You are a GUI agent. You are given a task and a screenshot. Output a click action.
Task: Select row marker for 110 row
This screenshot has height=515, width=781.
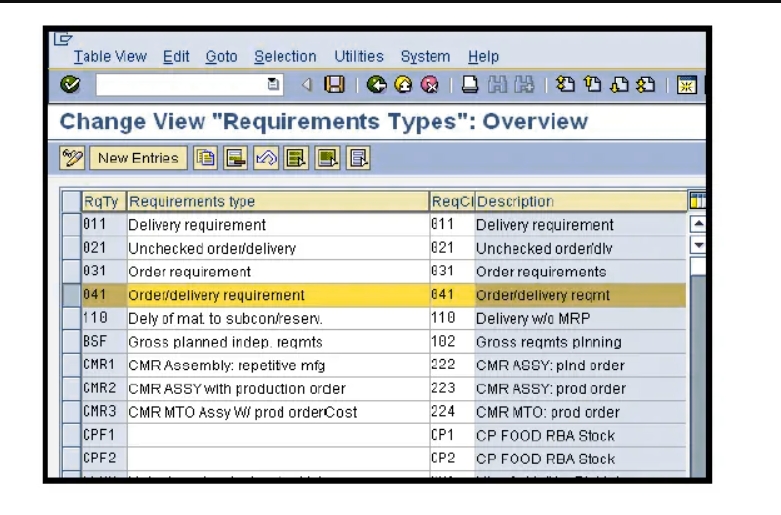point(72,318)
